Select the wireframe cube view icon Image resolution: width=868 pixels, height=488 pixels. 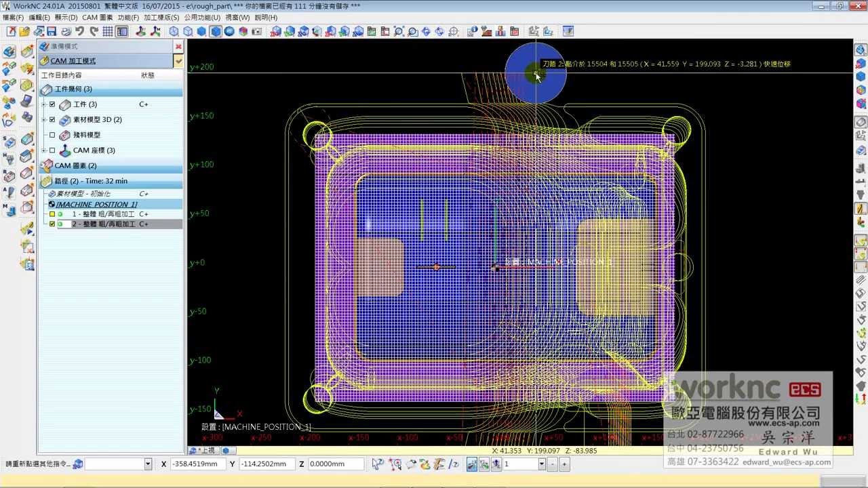point(174,31)
